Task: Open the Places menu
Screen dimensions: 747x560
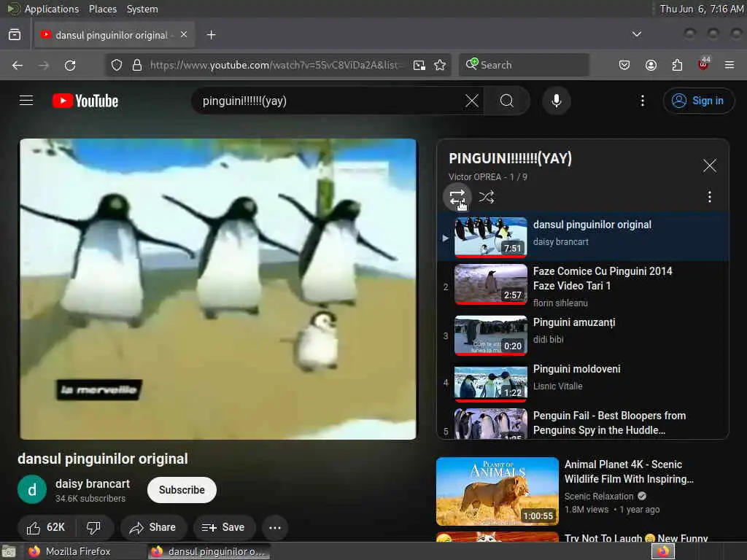Action: click(x=102, y=9)
